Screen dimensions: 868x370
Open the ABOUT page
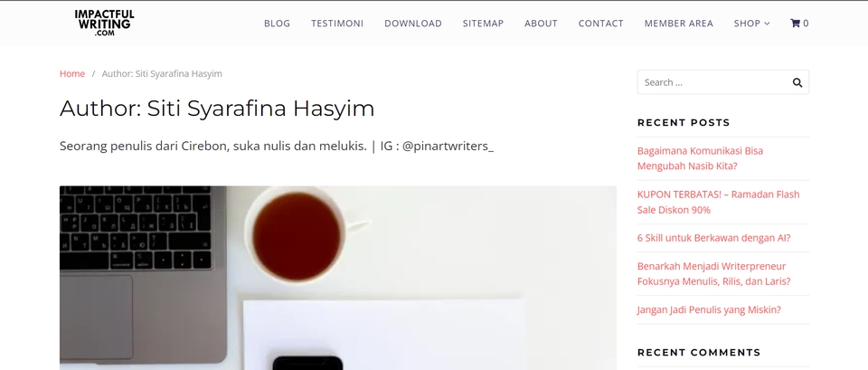[541, 24]
